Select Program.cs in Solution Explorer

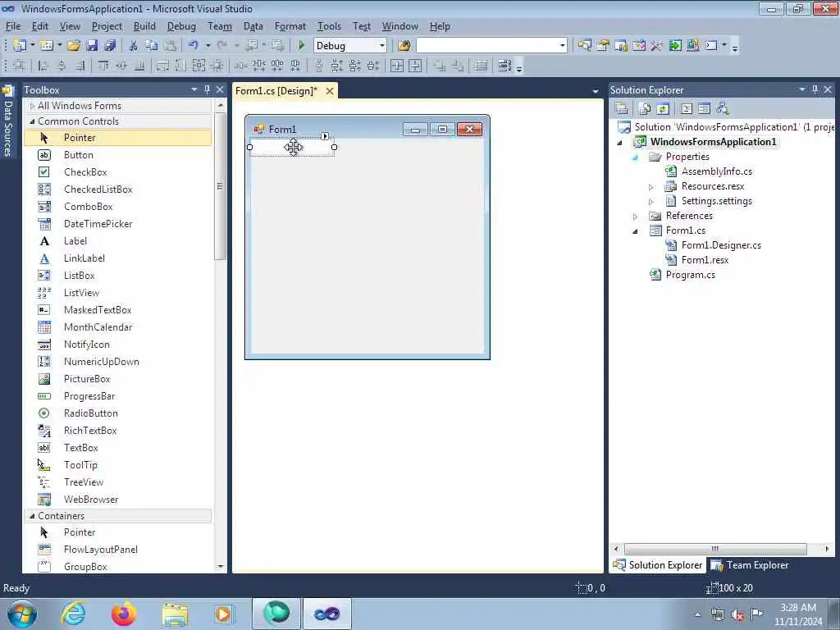click(x=690, y=275)
